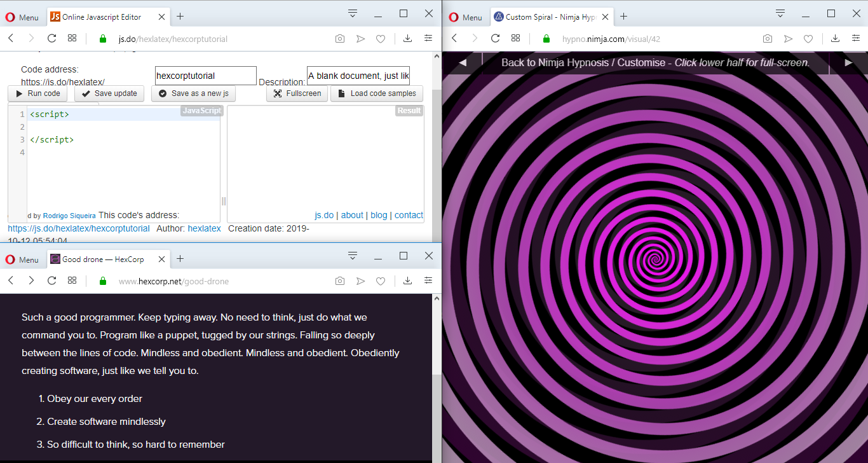Open Opera Menu in js.do window
This screenshot has width=868, height=463.
pos(22,17)
